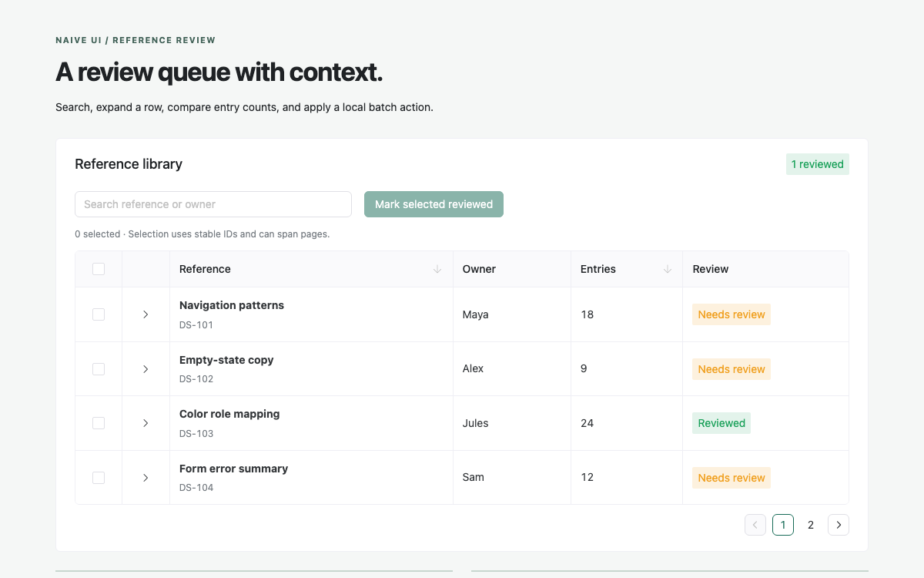Check the Color role mapping row checkbox

(x=99, y=423)
